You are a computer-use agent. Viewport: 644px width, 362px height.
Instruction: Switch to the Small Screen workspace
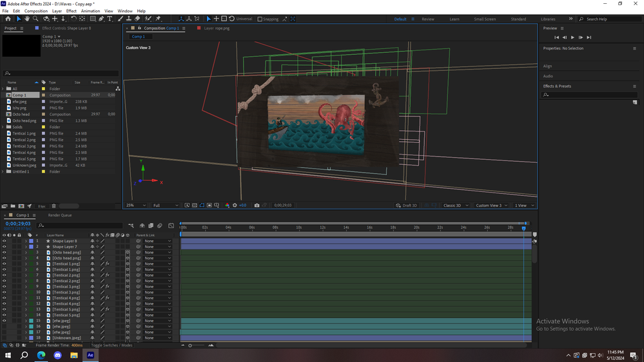(x=485, y=19)
